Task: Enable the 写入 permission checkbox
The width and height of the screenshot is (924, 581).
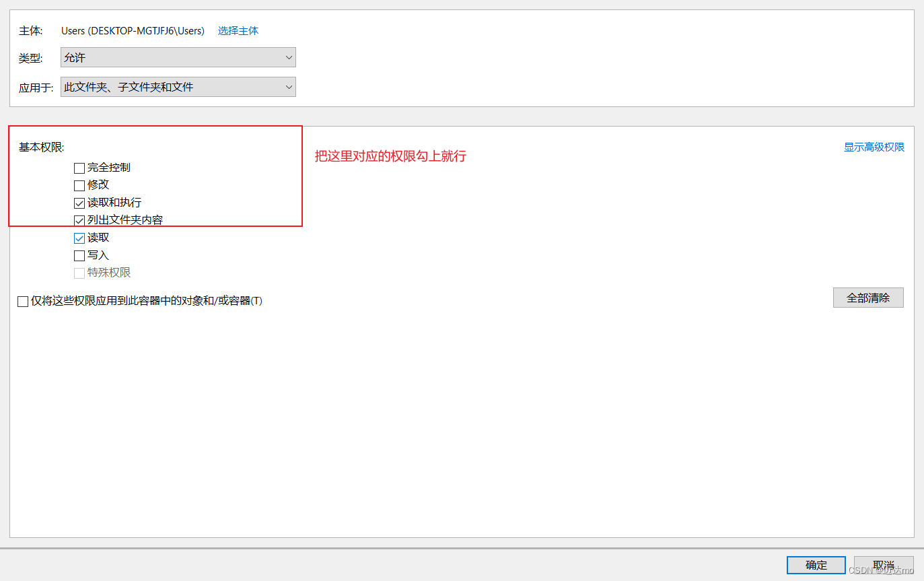Action: pyautogui.click(x=79, y=256)
